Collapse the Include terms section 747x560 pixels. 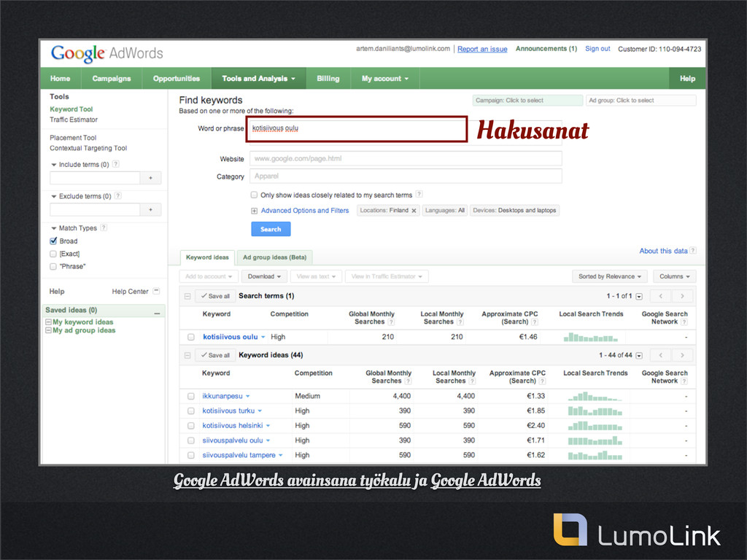tap(54, 165)
